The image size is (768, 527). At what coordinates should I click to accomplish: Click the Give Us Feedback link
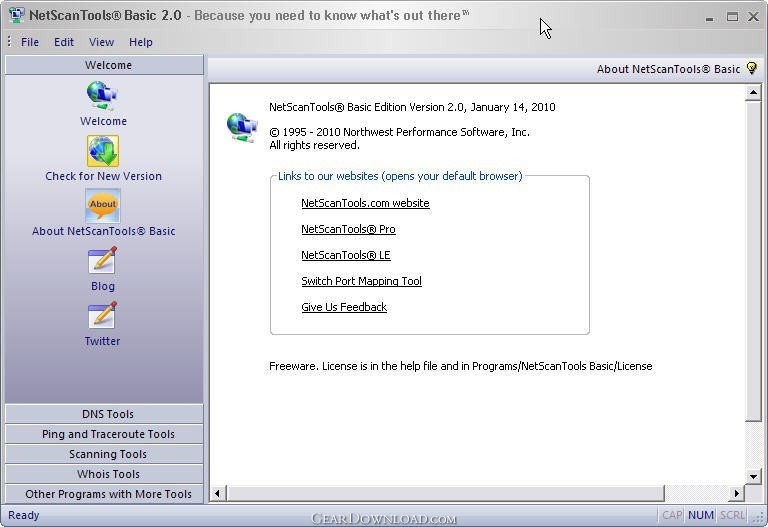[x=344, y=307]
